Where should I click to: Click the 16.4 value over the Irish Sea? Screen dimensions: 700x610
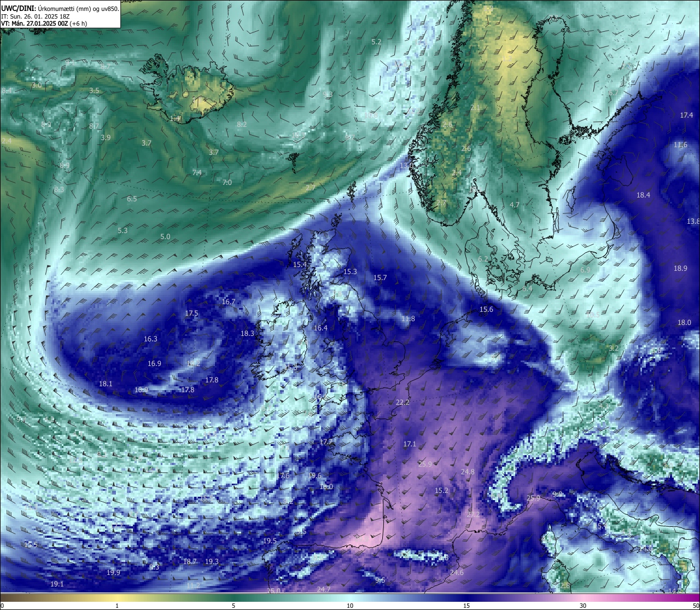(320, 328)
